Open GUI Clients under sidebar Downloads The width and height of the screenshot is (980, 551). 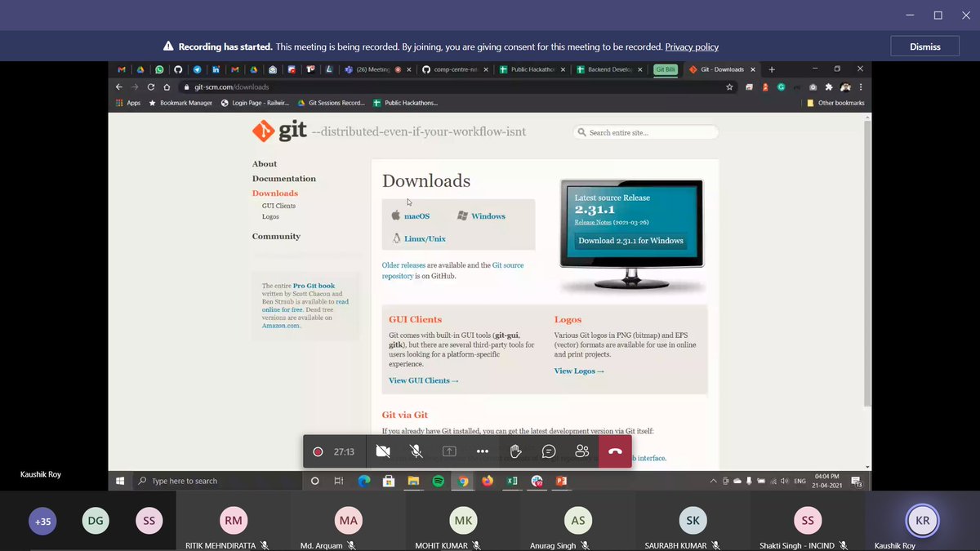pyautogui.click(x=278, y=206)
